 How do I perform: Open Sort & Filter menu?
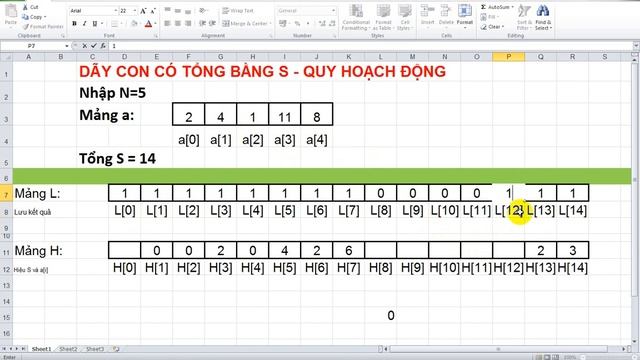[x=524, y=17]
